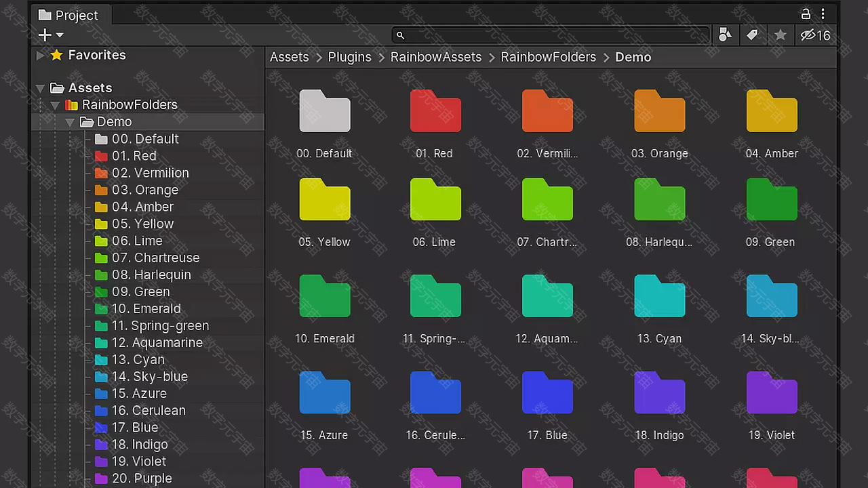868x488 pixels.
Task: Select the 16. Cerulean folder icon in grid
Action: (435, 392)
